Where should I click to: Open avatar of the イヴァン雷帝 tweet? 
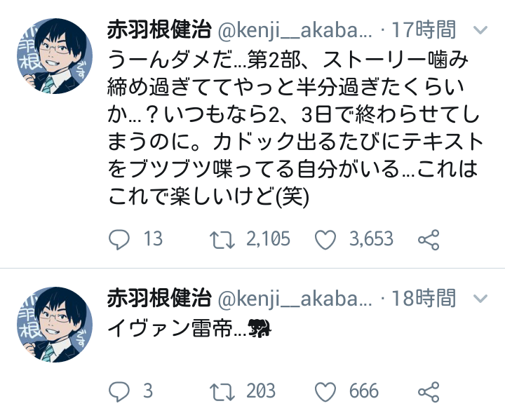(x=53, y=325)
